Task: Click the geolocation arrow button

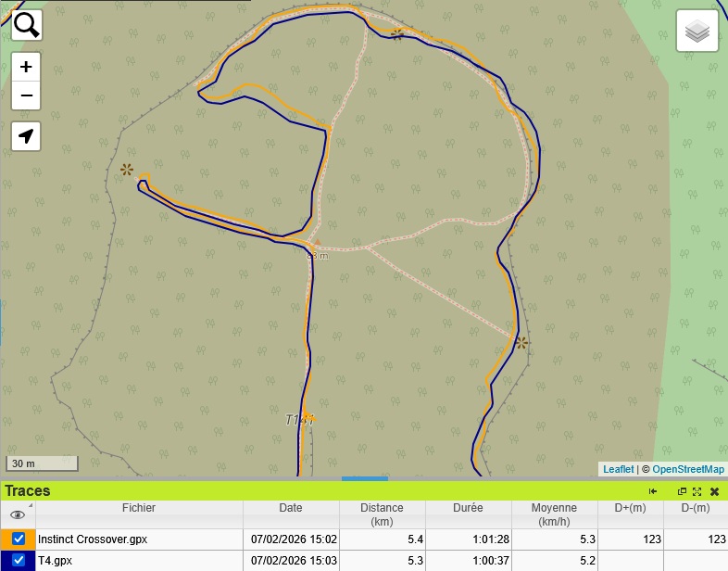Action: 26,136
